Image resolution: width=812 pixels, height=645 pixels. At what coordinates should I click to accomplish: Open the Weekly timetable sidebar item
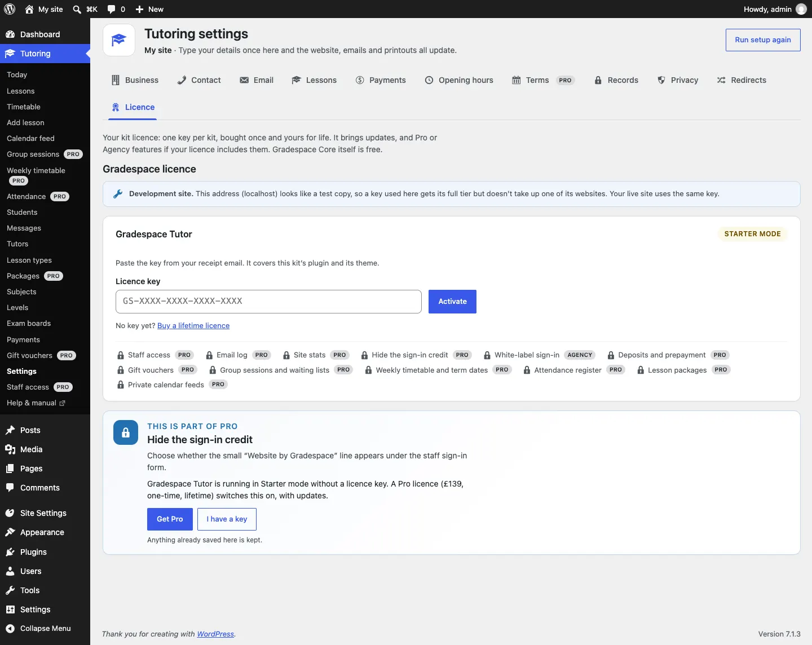click(x=36, y=175)
